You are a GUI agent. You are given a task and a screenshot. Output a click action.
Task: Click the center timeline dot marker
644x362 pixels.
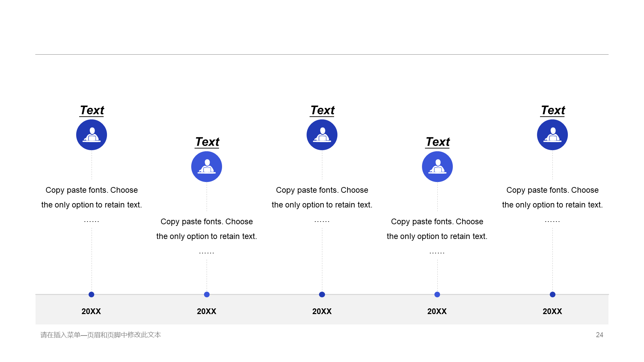tap(322, 295)
